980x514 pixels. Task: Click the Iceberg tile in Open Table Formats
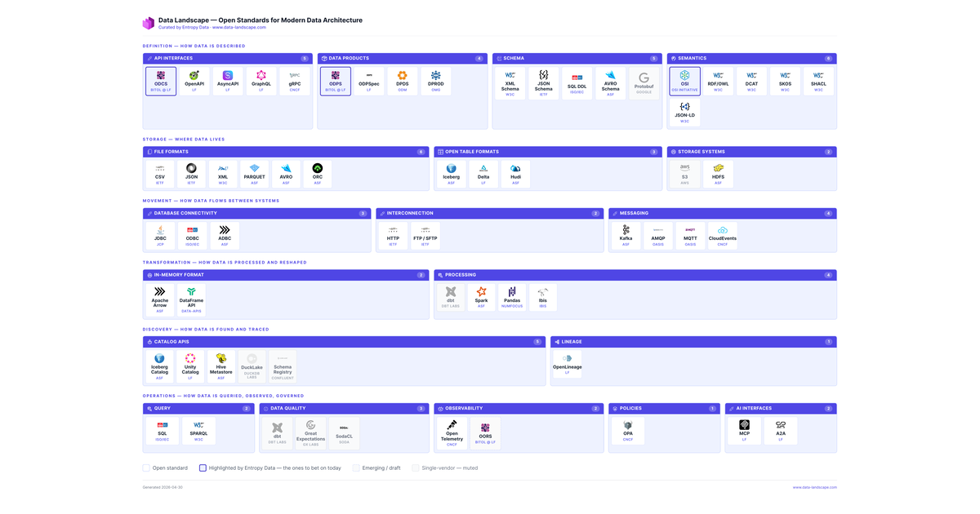click(x=451, y=173)
